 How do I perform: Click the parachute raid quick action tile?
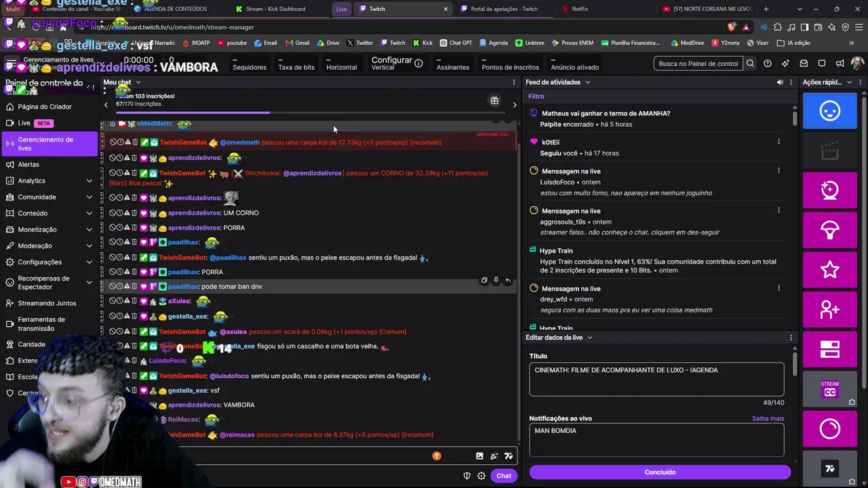(830, 230)
